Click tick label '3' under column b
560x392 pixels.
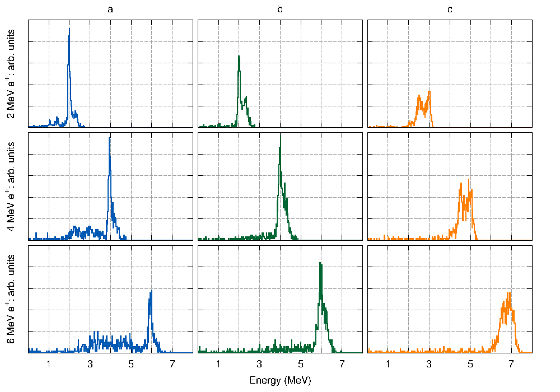(x=259, y=364)
